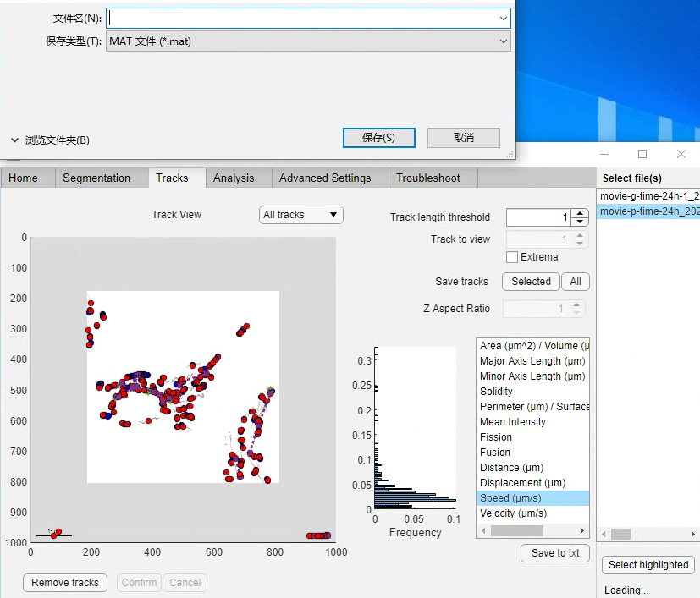
Task: Open the 保存类型 MAT file type dropdown
Action: [x=504, y=40]
